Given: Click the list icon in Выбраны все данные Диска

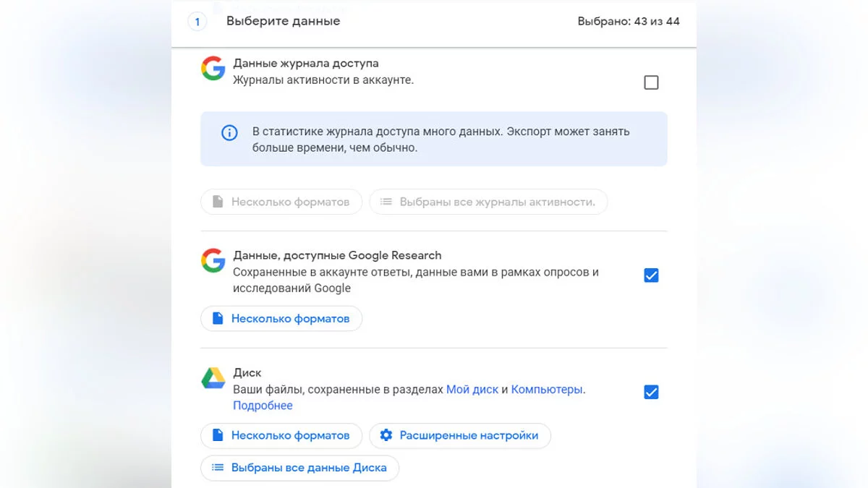Looking at the screenshot, I should point(217,468).
